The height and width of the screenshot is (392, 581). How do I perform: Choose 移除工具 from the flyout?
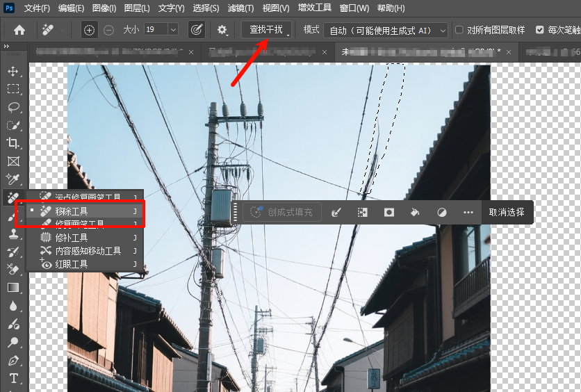tap(85, 211)
